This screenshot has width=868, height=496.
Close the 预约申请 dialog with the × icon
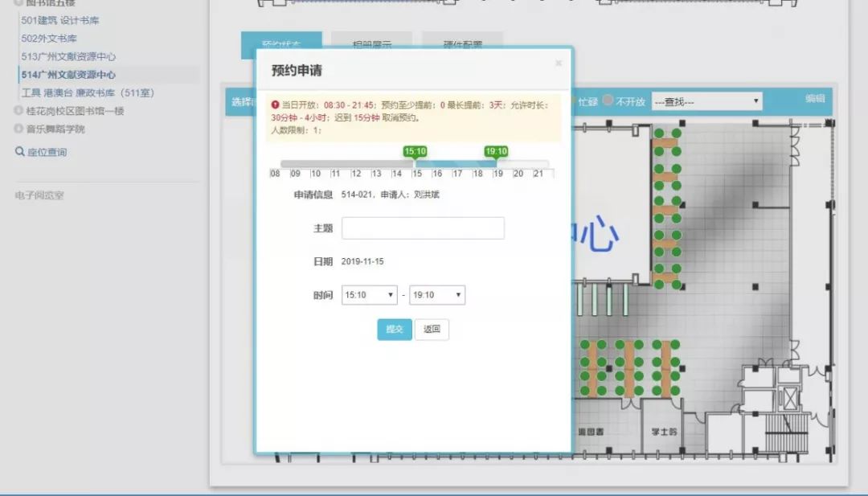[559, 64]
